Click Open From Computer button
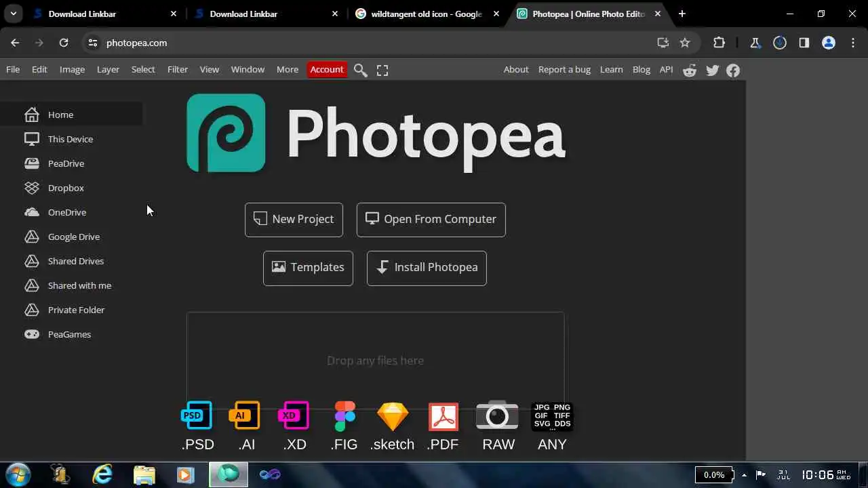The image size is (868, 488). (x=431, y=220)
